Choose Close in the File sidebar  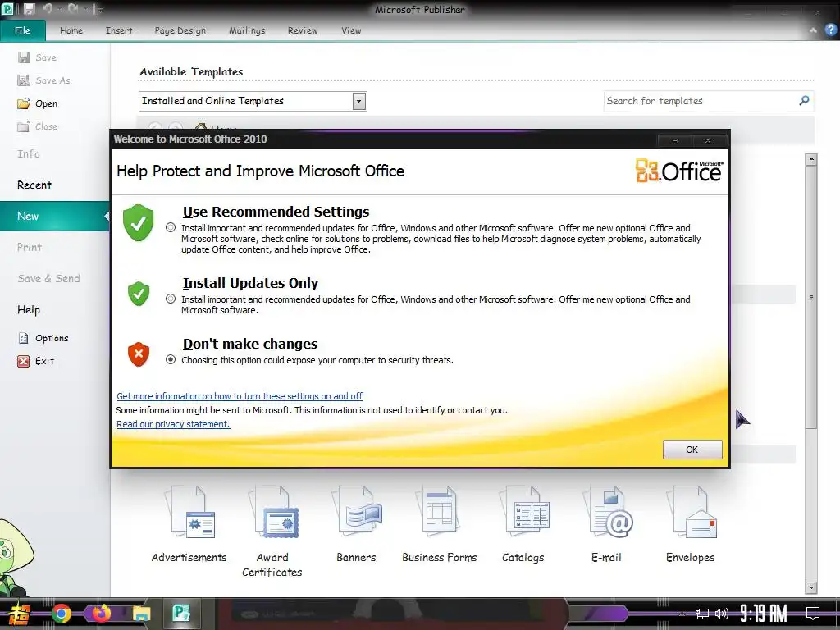[x=38, y=126]
